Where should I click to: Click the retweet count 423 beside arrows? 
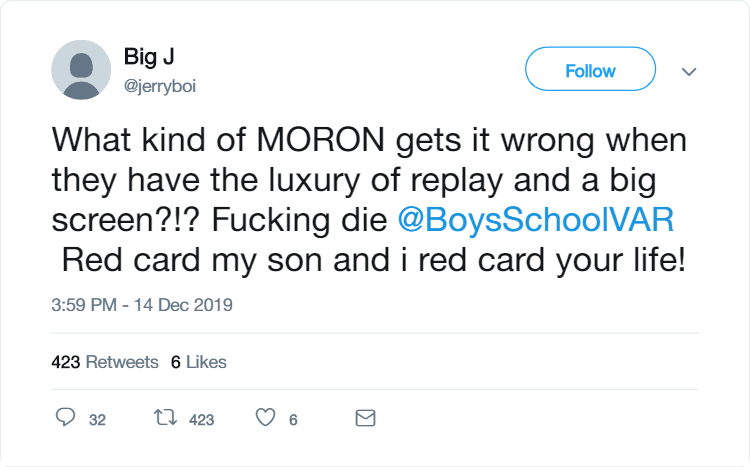point(201,420)
